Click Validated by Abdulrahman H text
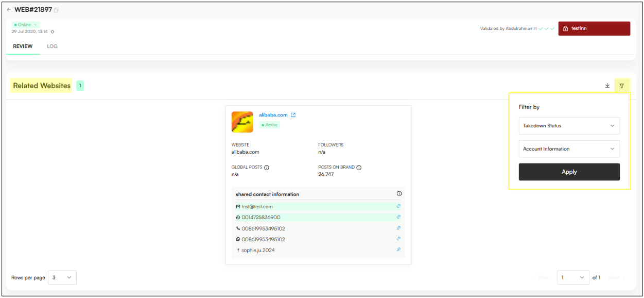The width and height of the screenshot is (644, 298). coord(508,29)
